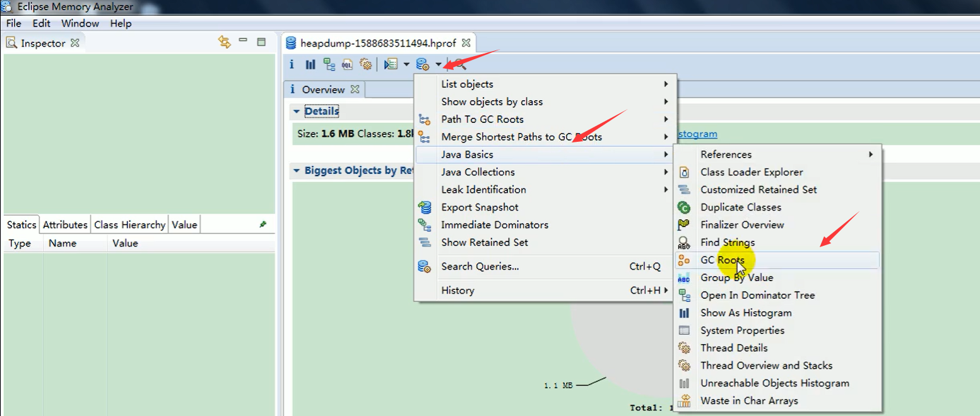Switch to the Attributes tab
980x416 pixels.
pyautogui.click(x=65, y=224)
